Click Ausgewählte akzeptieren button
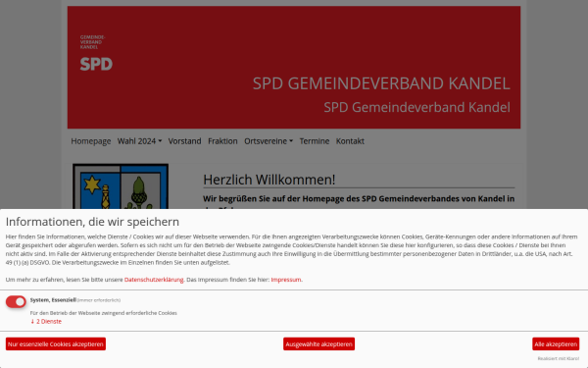The width and height of the screenshot is (588, 368). point(318,344)
